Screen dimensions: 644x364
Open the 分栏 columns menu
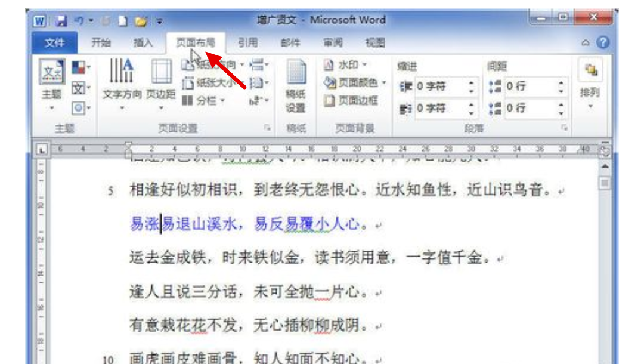tap(204, 101)
